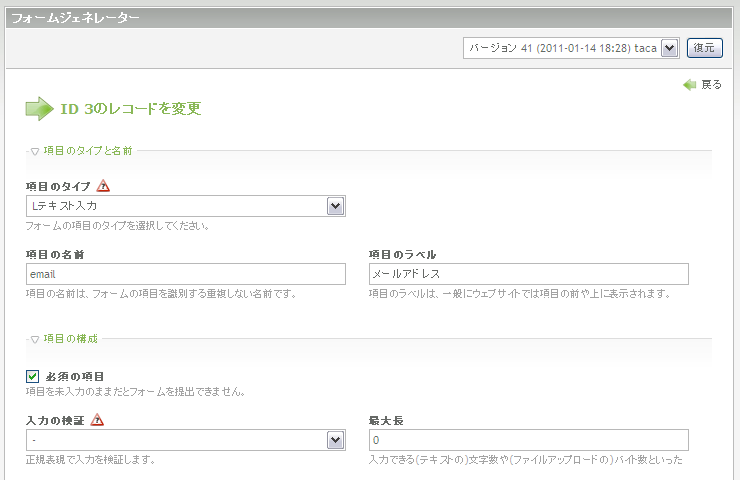Click the warning help icon beside 入力の検証
This screenshot has height=480, width=740.
97,420
